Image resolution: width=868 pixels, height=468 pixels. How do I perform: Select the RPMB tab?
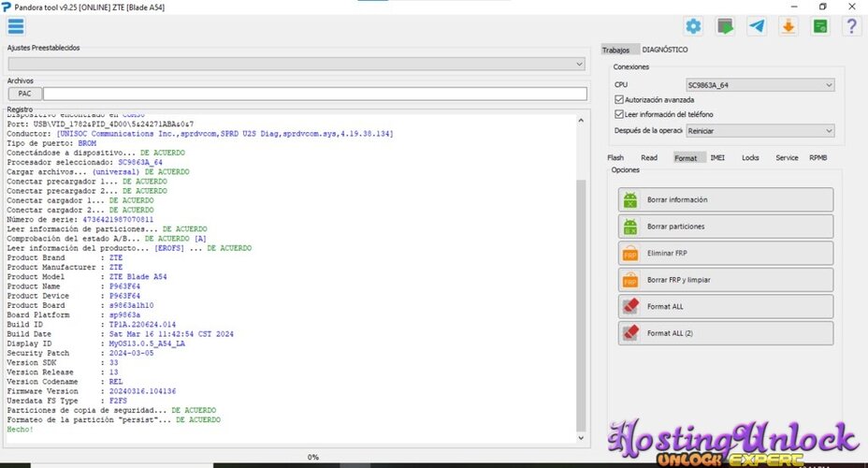tap(818, 158)
